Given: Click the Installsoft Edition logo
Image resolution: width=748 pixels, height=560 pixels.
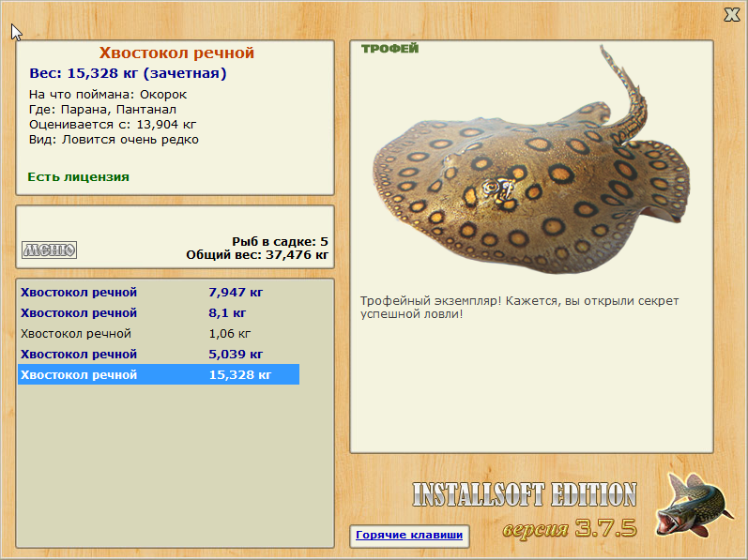Looking at the screenshot, I should [x=525, y=494].
